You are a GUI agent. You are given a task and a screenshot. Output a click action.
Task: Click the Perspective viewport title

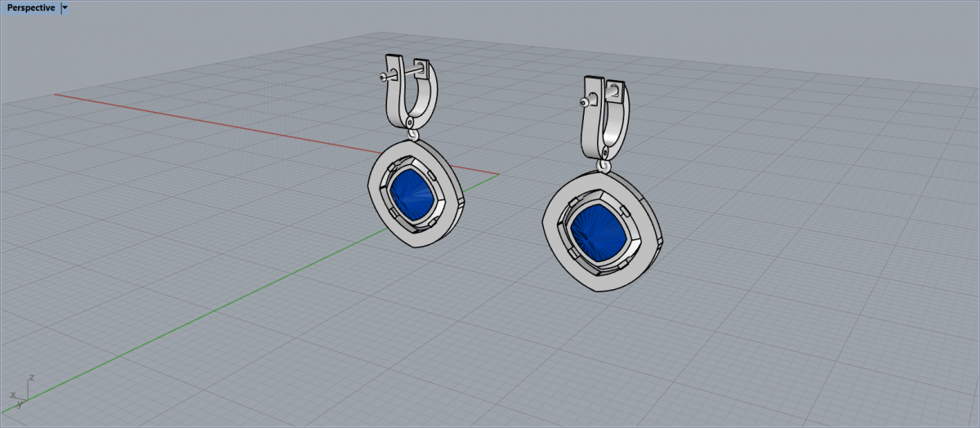click(x=31, y=8)
